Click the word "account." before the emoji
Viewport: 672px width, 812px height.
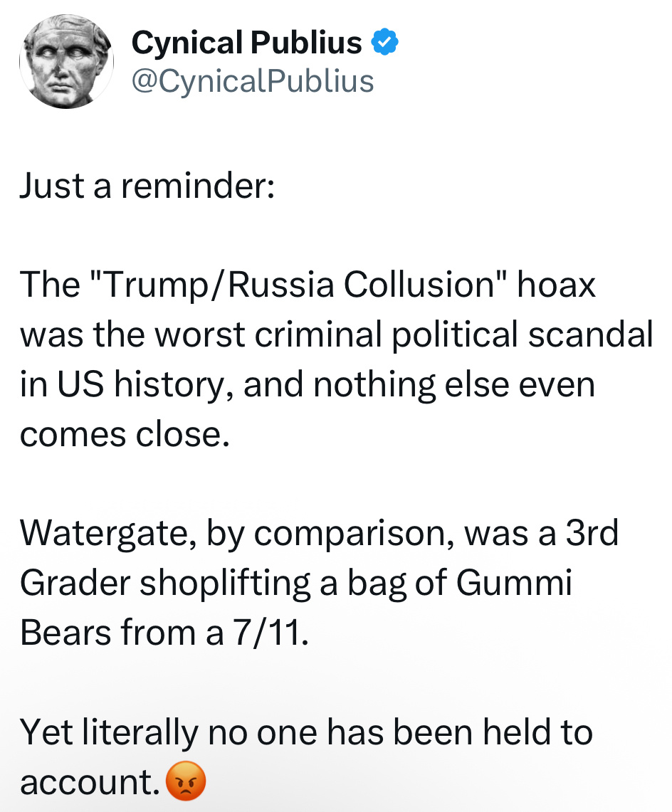pos(89,783)
